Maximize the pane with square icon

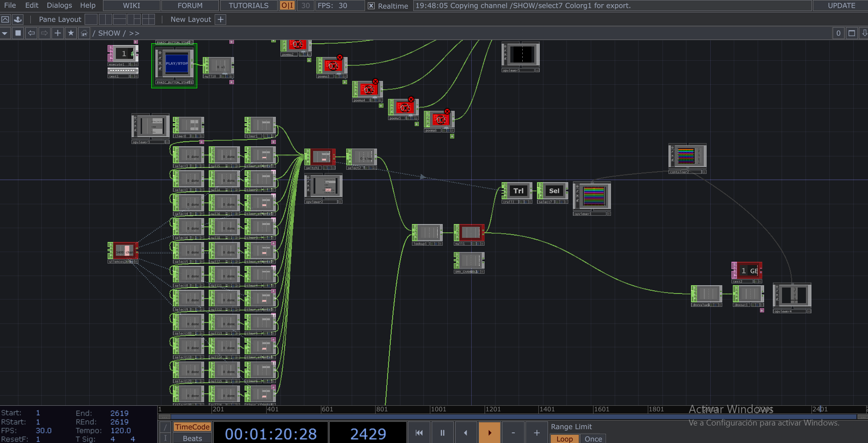851,33
